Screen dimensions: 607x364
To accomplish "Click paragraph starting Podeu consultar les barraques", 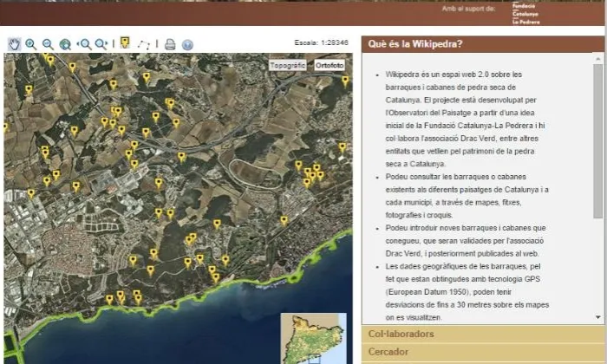I will [467, 196].
